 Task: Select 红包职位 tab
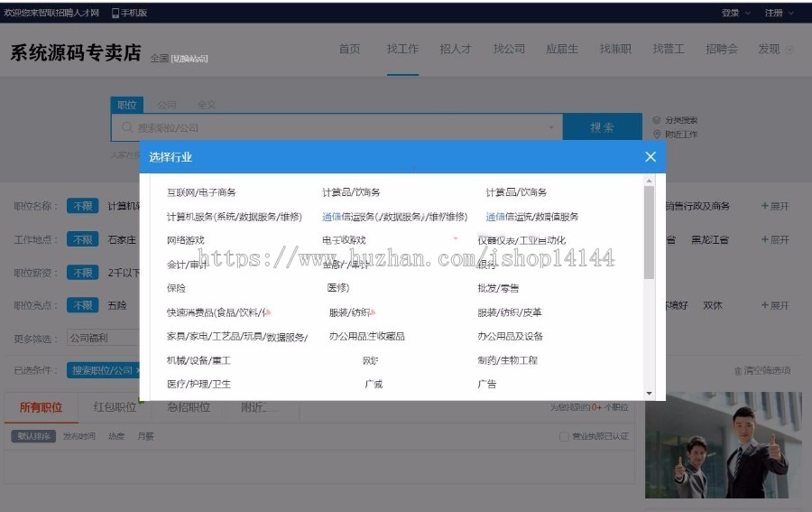pos(115,407)
